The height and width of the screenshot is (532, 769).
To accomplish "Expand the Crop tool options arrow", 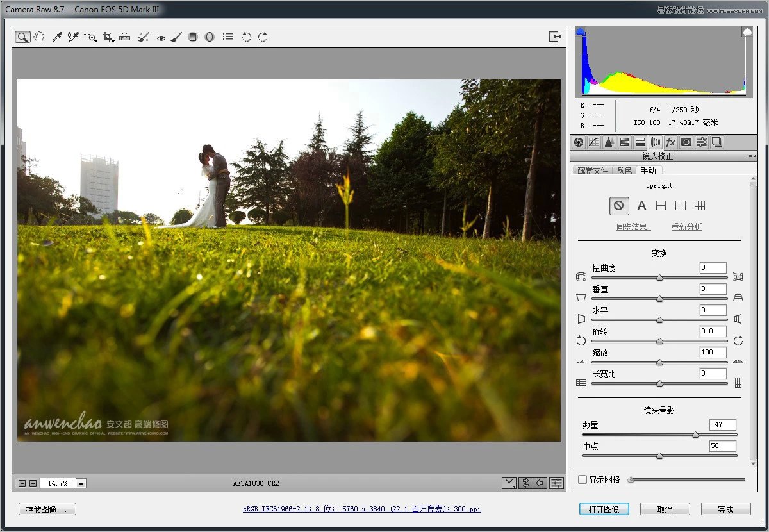I will click(112, 40).
